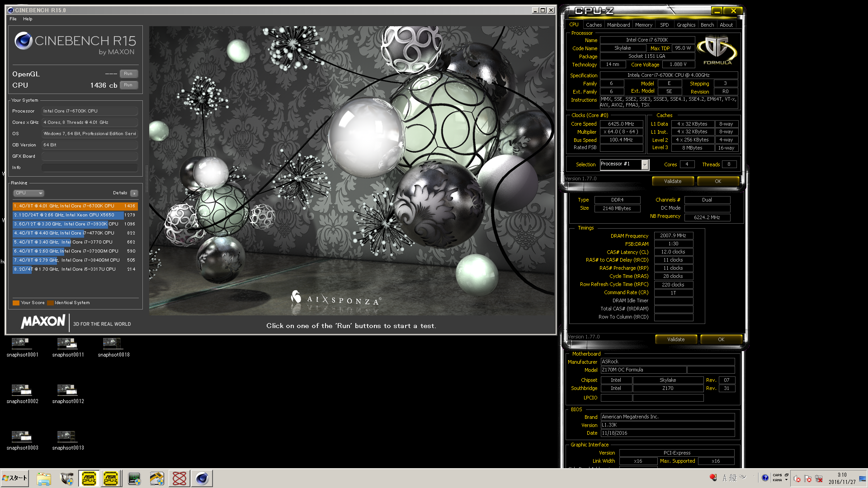Open snaphsot0003 desktop icon
Screen dimensions: 868x488
pos(22,441)
